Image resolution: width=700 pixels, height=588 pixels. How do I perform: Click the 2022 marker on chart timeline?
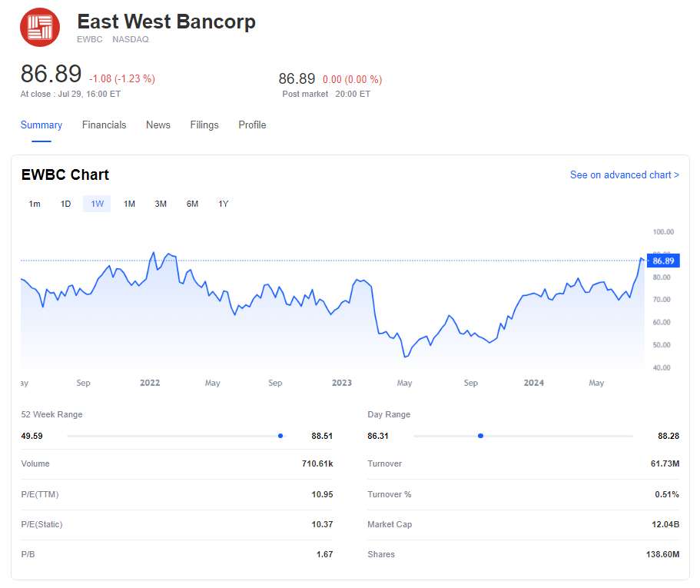[x=150, y=383]
